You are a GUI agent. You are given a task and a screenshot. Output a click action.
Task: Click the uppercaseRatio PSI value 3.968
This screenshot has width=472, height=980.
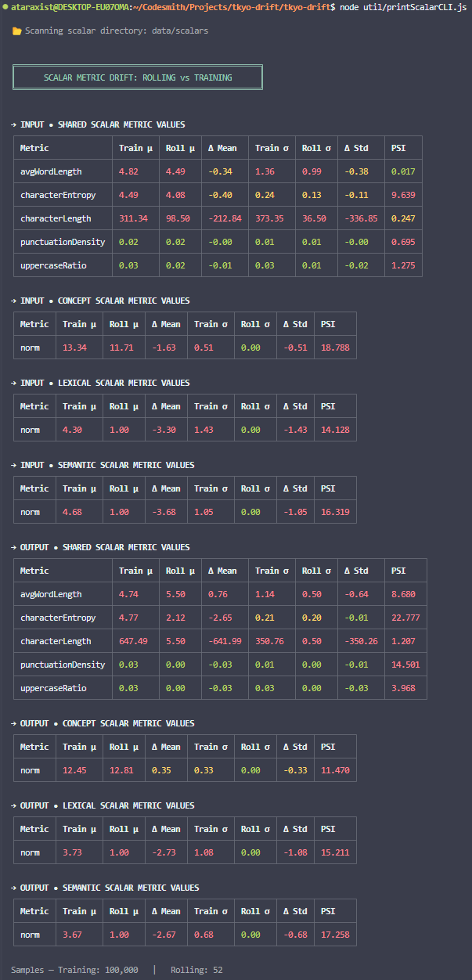coord(403,688)
